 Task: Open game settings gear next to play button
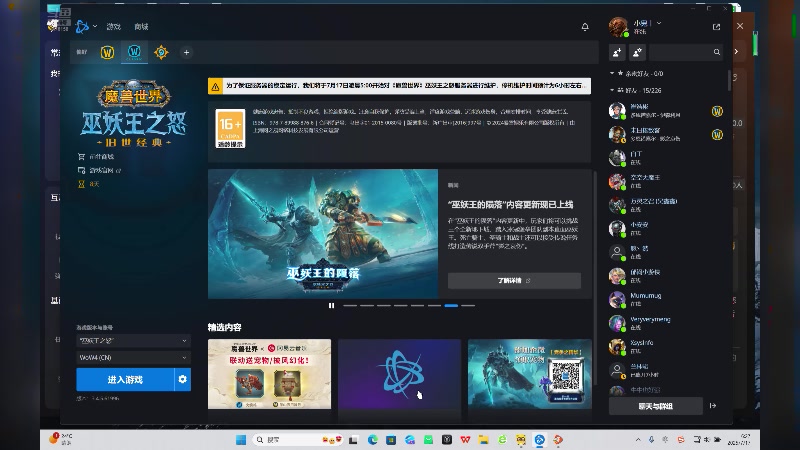183,380
